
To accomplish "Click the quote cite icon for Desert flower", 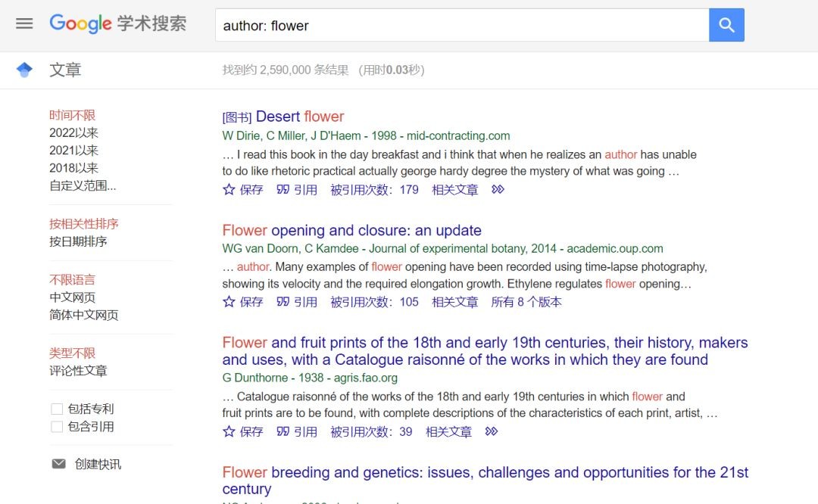I will (283, 189).
